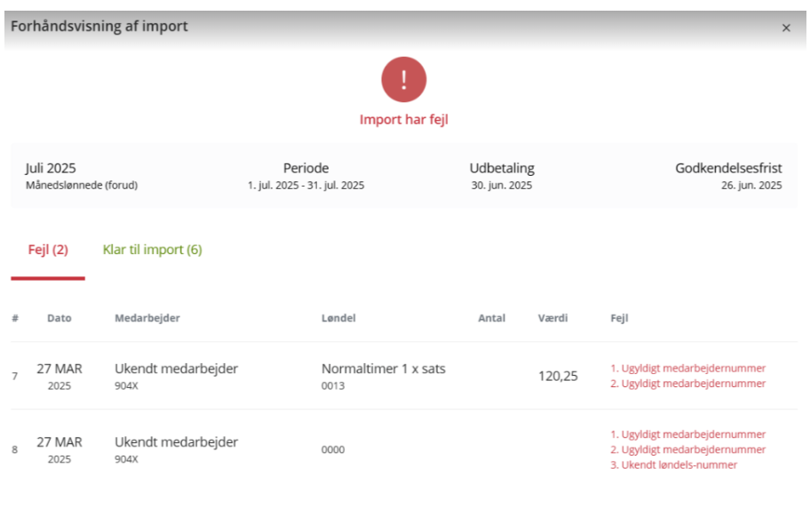Click the 120,25 value cell
The height and width of the screenshot is (532, 810).
coord(558,376)
